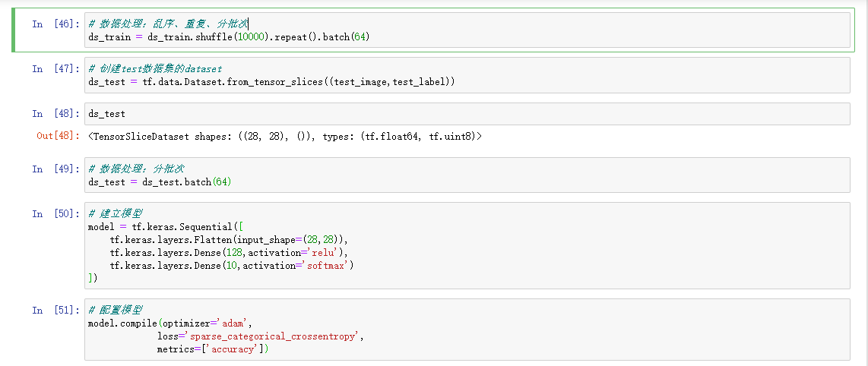
Task: Click the Dense(128,activation='relu') line
Action: click(x=229, y=253)
